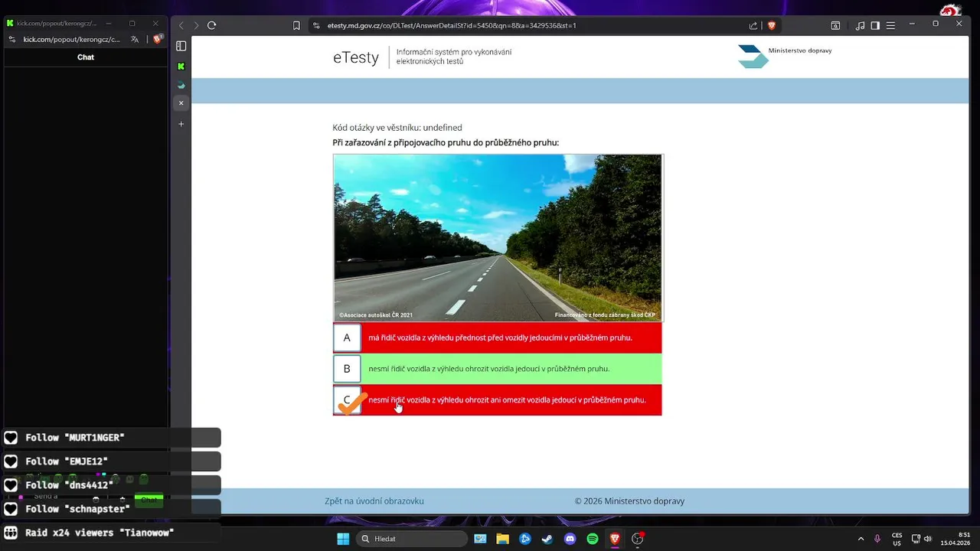Screen dimensions: 980x551
Task: Click the Follow "schnapster" alert
Action: click(x=111, y=509)
